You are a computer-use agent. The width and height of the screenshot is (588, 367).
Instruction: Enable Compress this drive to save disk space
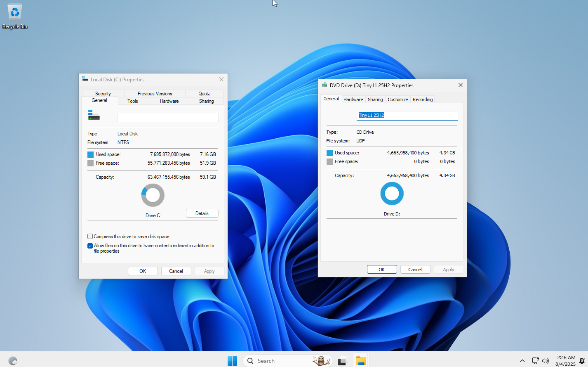(90, 236)
